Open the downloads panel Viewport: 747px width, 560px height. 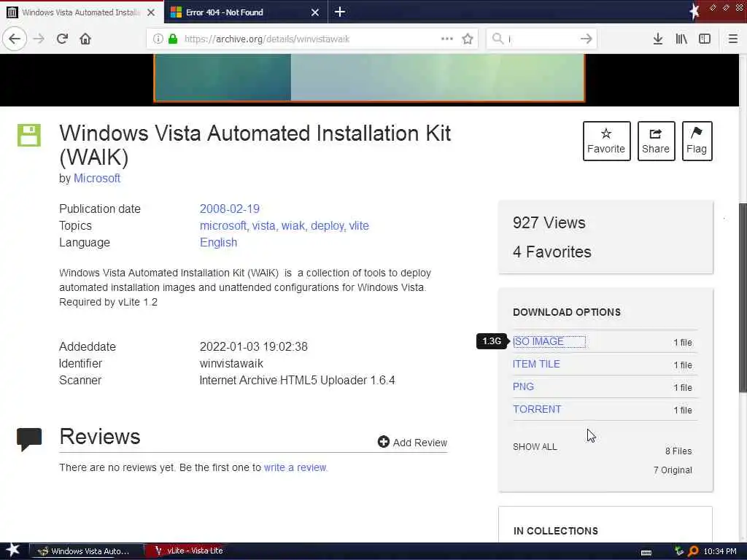point(657,39)
